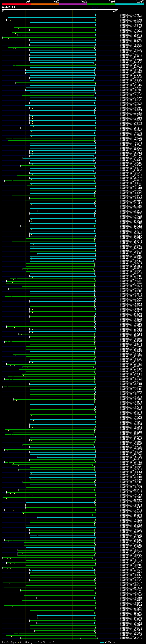Select hit UniRef100_P0A3D2
The height and width of the screenshot is (644, 146).
131,324
